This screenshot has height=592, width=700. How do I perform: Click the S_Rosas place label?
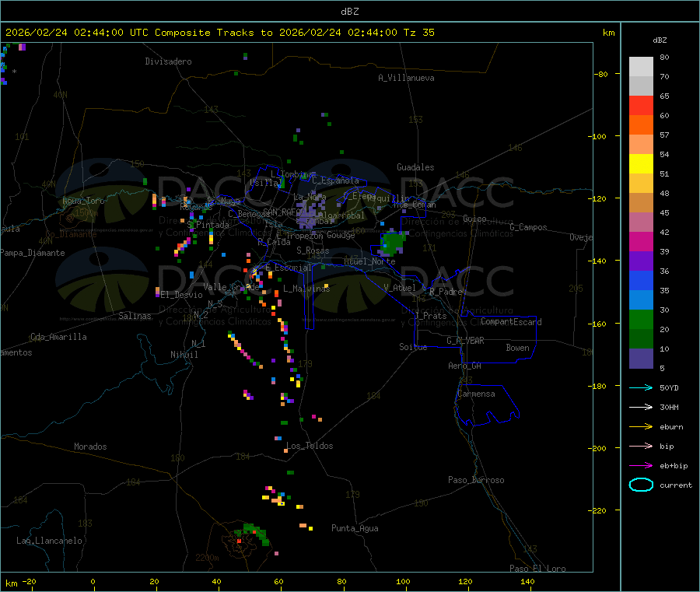click(313, 250)
